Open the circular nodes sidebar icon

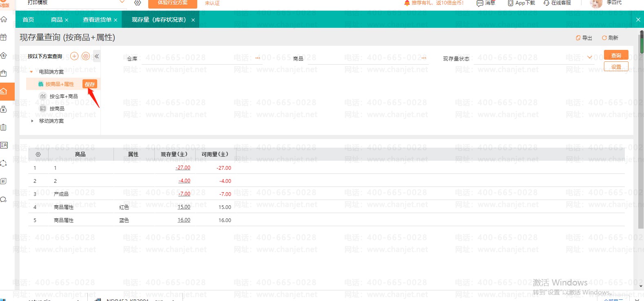[x=4, y=163]
